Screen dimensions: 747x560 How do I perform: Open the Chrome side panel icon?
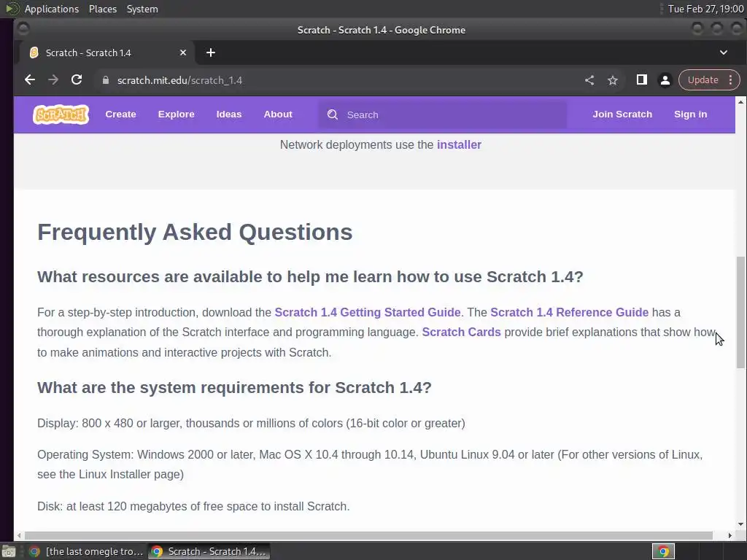(x=642, y=80)
